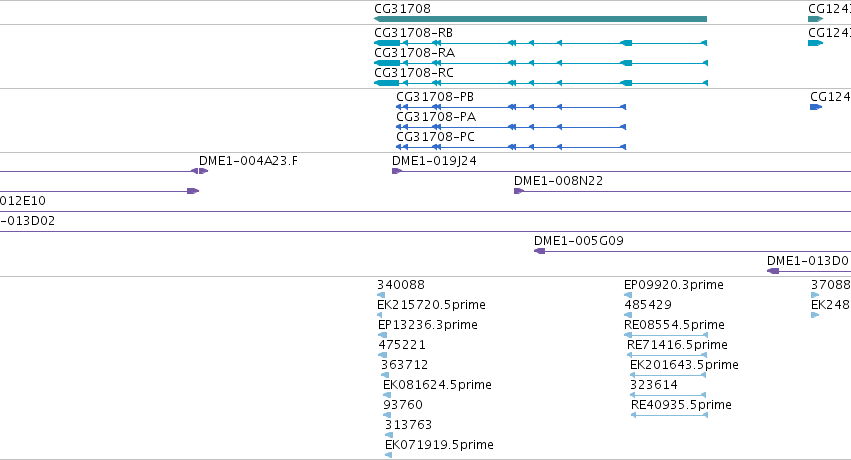Click the RE71416.5prime EST feature line
Image resolution: width=851 pixels, height=460 pixels.
tap(667, 355)
